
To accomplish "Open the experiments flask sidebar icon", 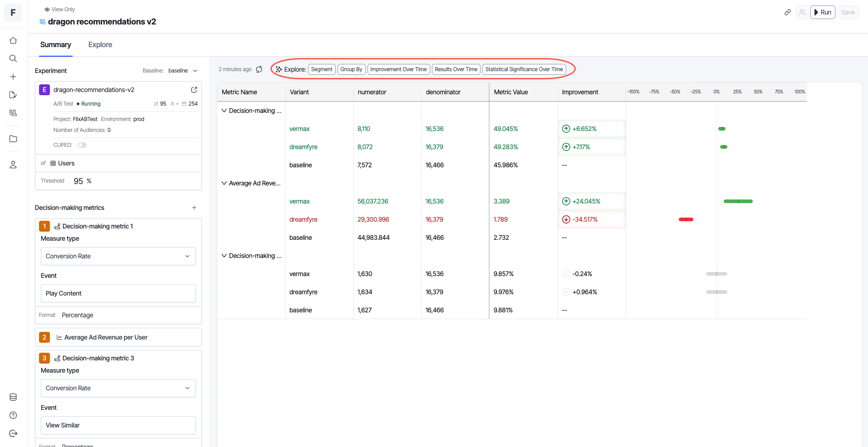I will pos(13,113).
